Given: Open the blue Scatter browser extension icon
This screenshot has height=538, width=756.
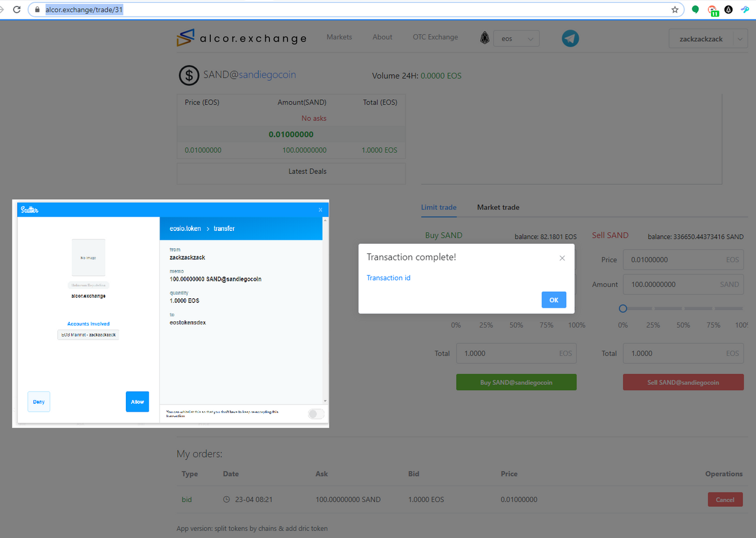Looking at the screenshot, I should click(x=745, y=10).
